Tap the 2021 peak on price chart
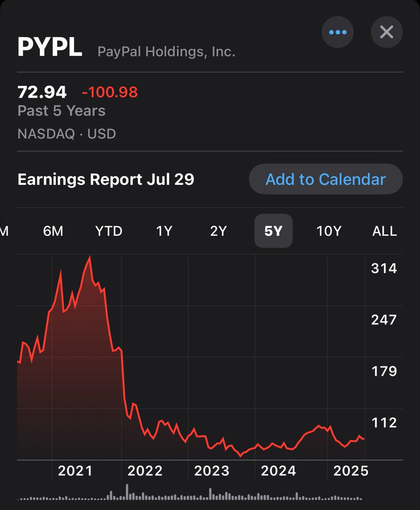 click(90, 257)
